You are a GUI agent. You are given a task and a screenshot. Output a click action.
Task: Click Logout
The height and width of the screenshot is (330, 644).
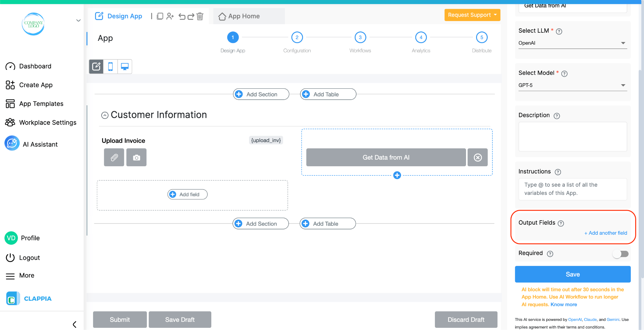(x=23, y=257)
